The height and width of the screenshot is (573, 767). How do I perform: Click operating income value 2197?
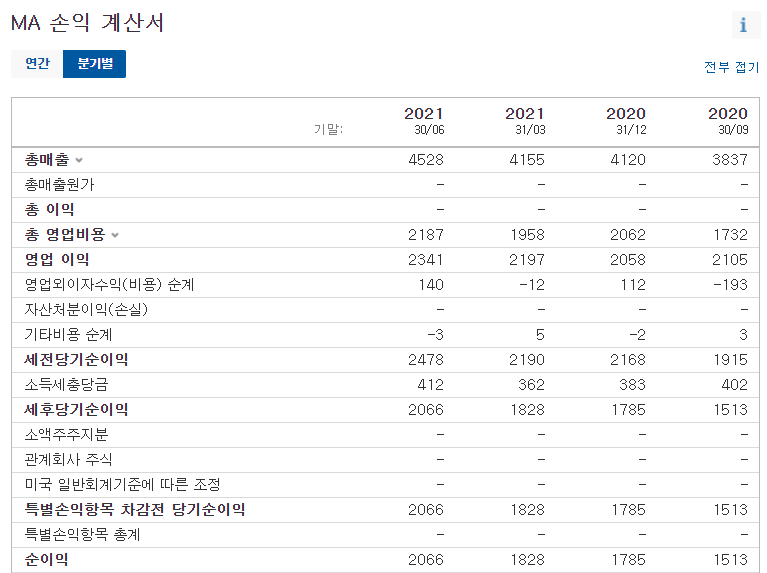click(x=527, y=259)
